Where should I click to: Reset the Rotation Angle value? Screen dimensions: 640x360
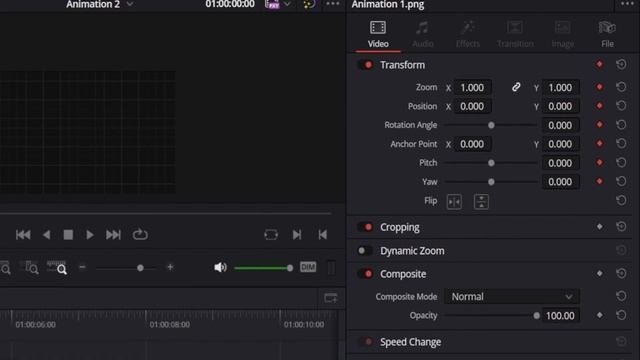pyautogui.click(x=621, y=124)
